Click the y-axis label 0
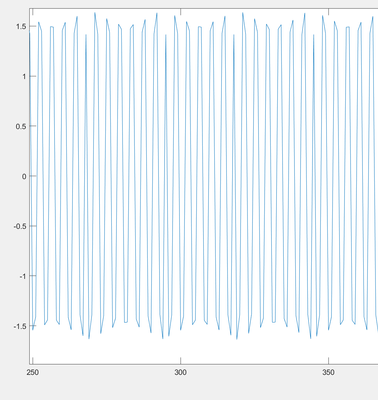Viewport: 378px width, 400px height. (24, 176)
